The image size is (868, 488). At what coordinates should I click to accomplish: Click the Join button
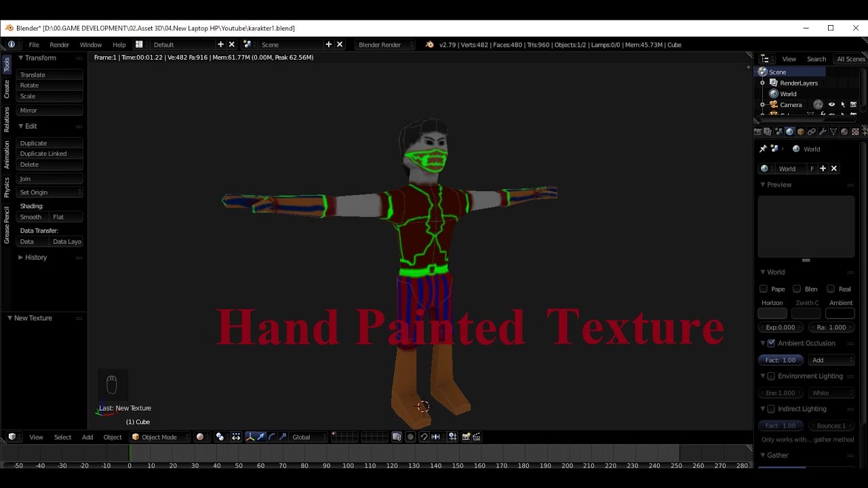point(50,179)
